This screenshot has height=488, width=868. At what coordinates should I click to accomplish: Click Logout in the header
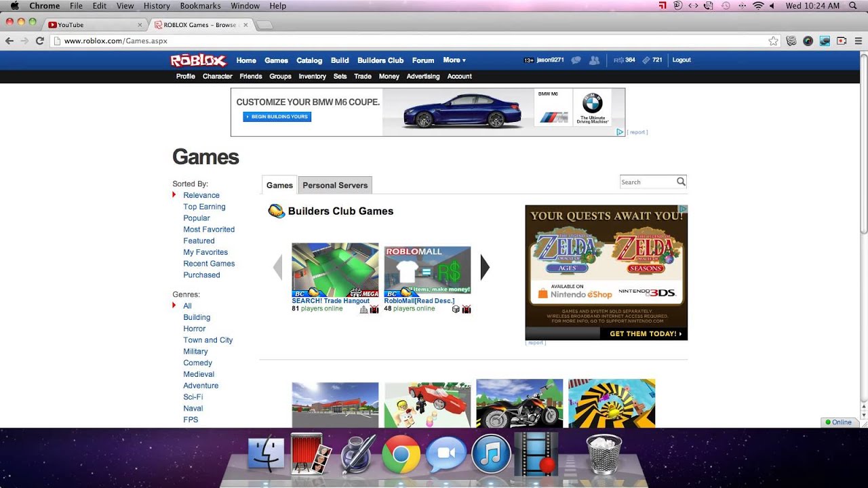pyautogui.click(x=682, y=60)
